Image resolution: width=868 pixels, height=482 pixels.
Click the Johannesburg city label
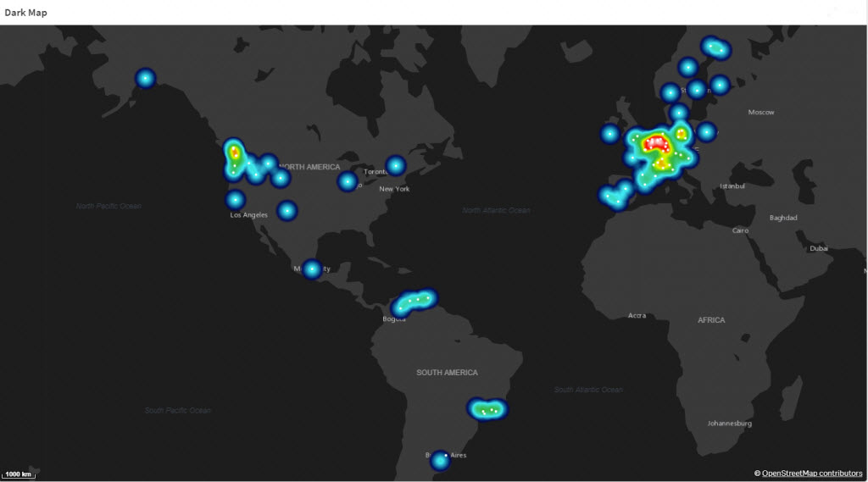click(729, 424)
